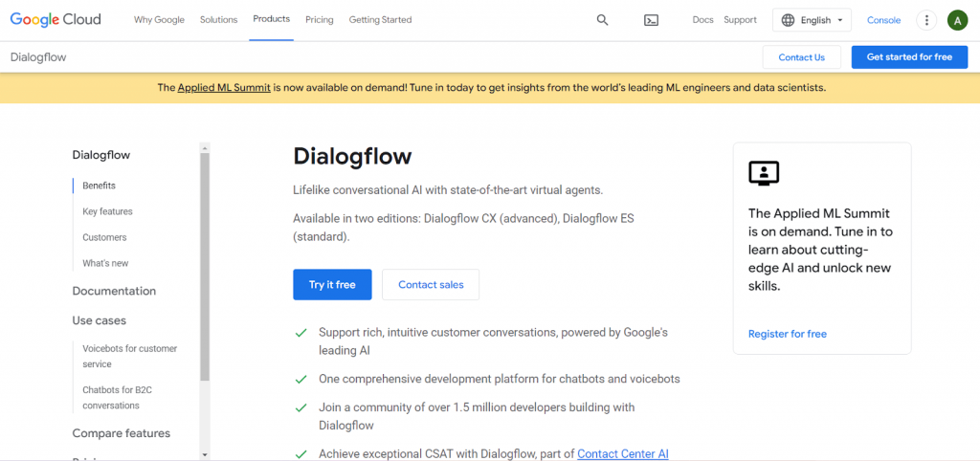
Task: Jump to What's new in the sidebar
Action: (105, 264)
